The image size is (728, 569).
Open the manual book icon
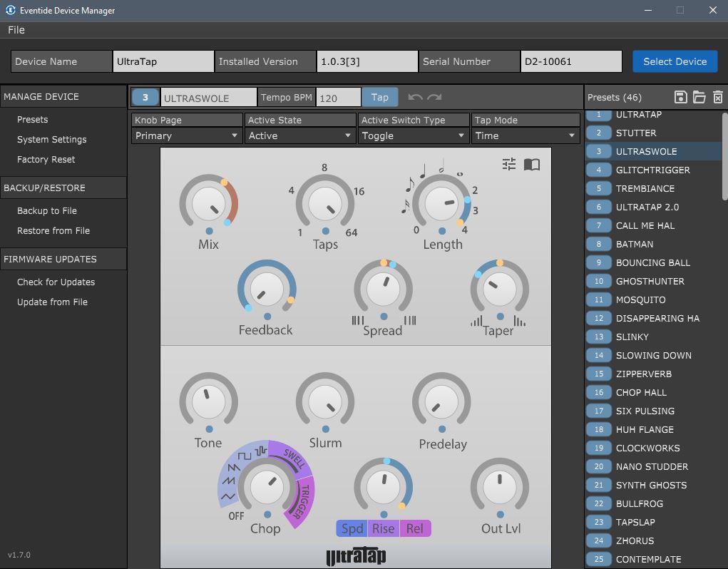click(532, 164)
